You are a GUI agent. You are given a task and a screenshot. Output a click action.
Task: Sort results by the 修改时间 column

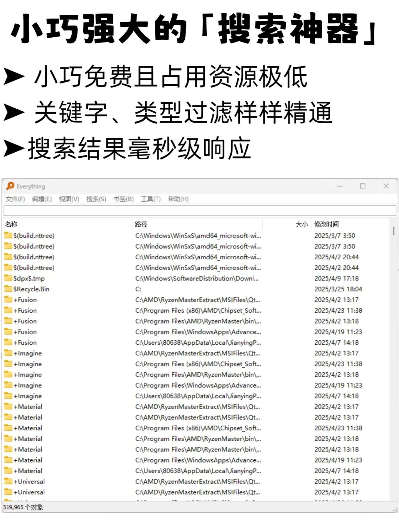click(327, 224)
